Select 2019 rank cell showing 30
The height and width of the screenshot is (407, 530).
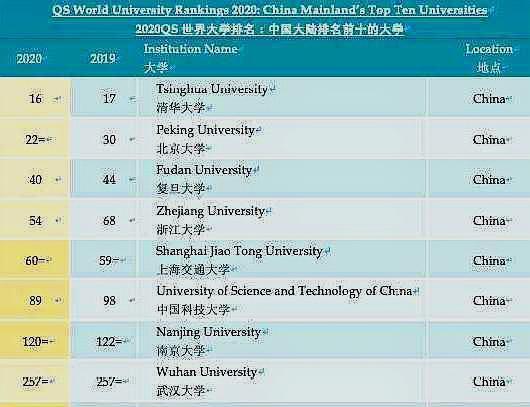tap(109, 139)
